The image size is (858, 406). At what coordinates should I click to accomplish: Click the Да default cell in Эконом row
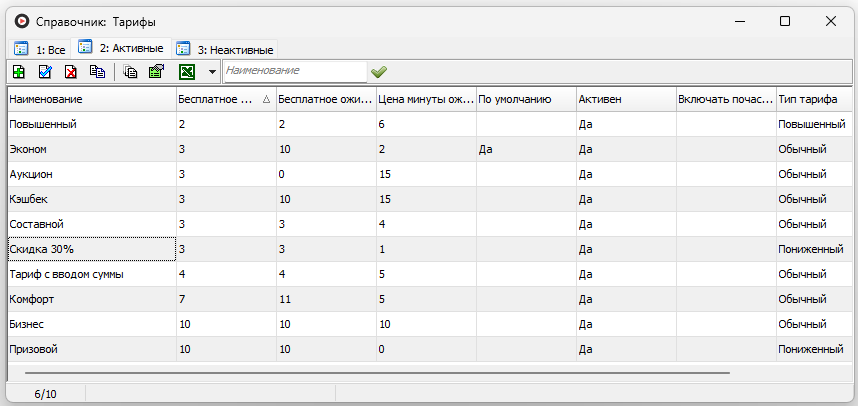click(526, 149)
